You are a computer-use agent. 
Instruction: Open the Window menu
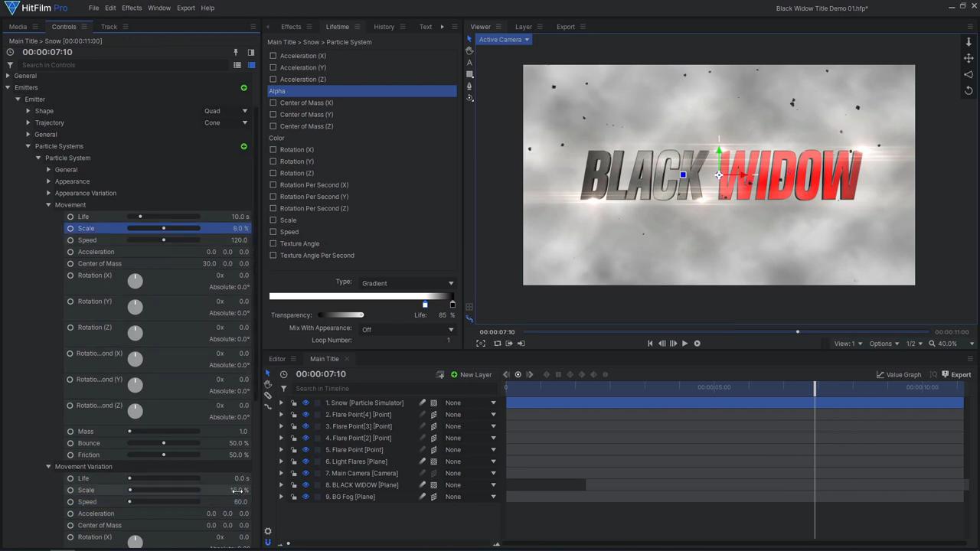[x=159, y=8]
